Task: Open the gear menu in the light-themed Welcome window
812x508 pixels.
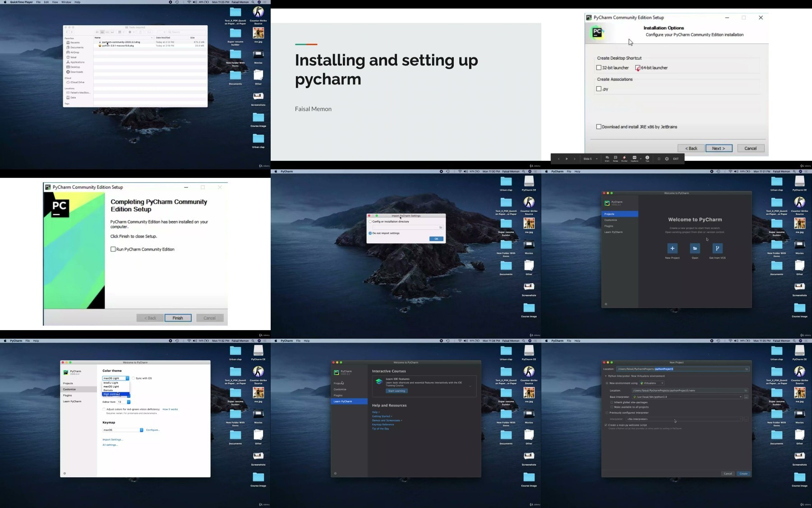Action: pyautogui.click(x=65, y=474)
